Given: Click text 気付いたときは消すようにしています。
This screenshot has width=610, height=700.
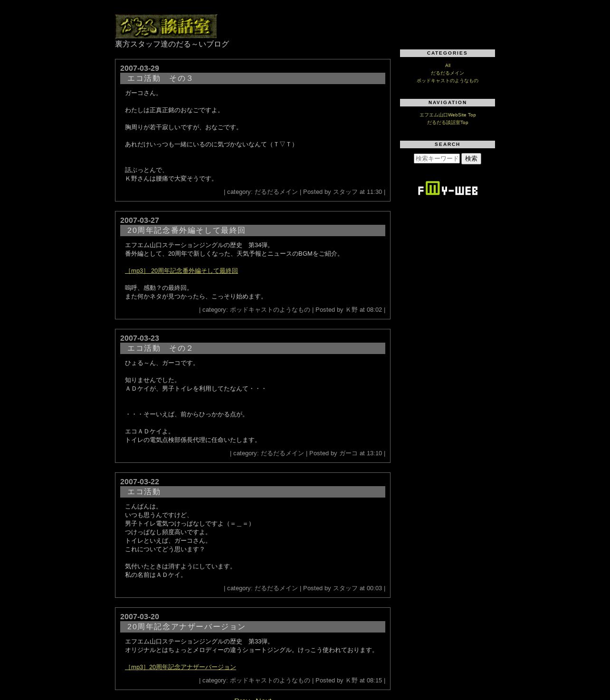Looking at the screenshot, I should pyautogui.click(x=181, y=566).
